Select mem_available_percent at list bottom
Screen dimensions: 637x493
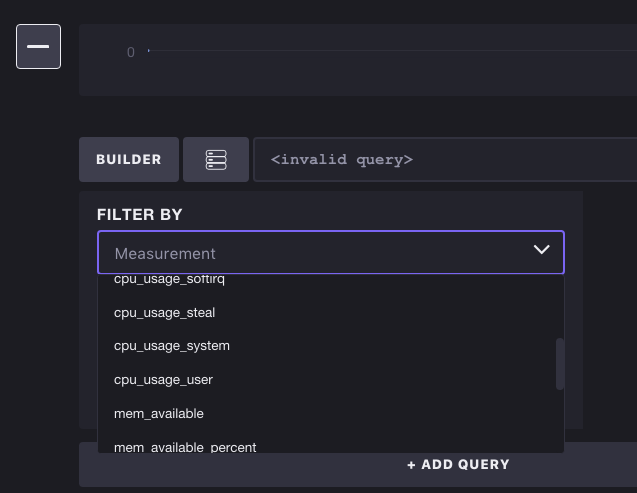[x=185, y=446]
